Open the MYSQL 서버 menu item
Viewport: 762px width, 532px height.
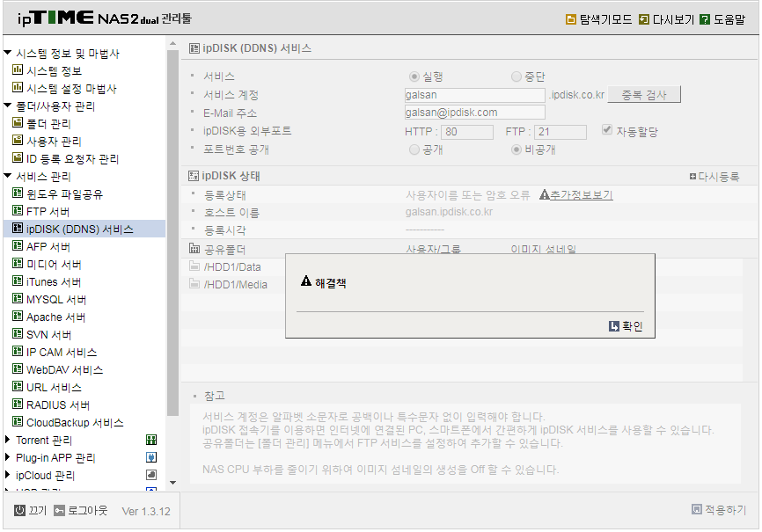click(56, 300)
